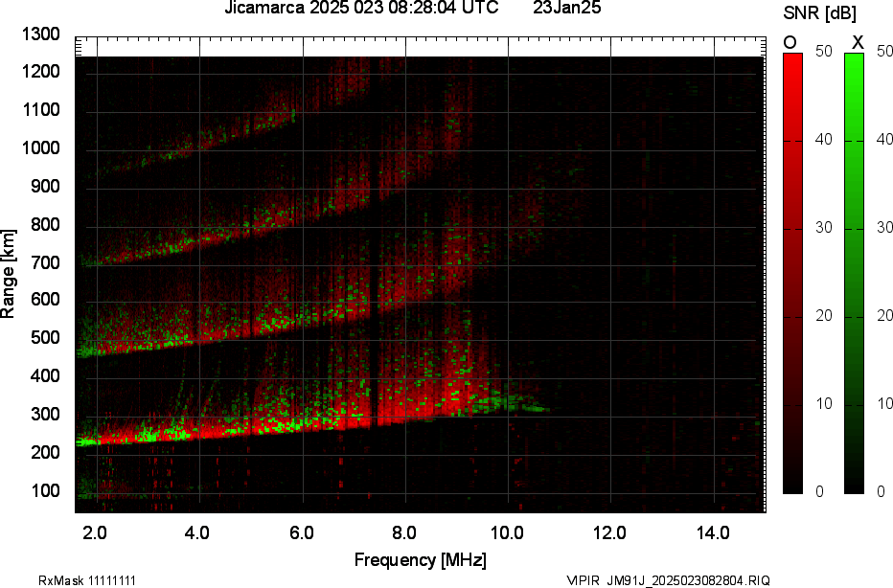Click the '100' range axis tick label
This screenshot has width=893, height=588.
click(x=45, y=490)
